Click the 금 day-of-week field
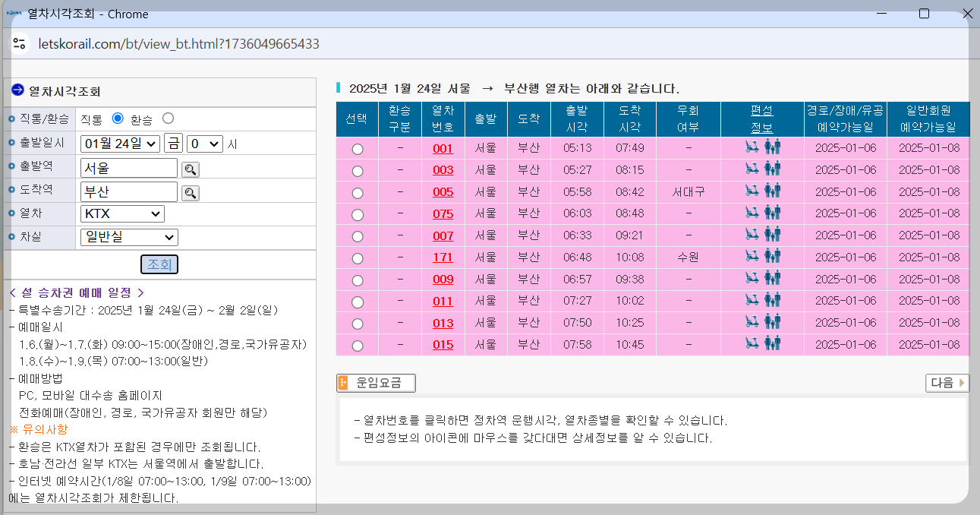This screenshot has height=515, width=980. 173,144
